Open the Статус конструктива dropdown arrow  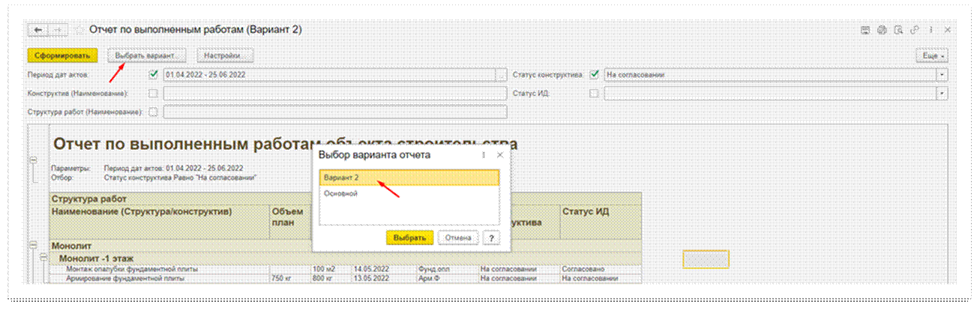point(942,74)
